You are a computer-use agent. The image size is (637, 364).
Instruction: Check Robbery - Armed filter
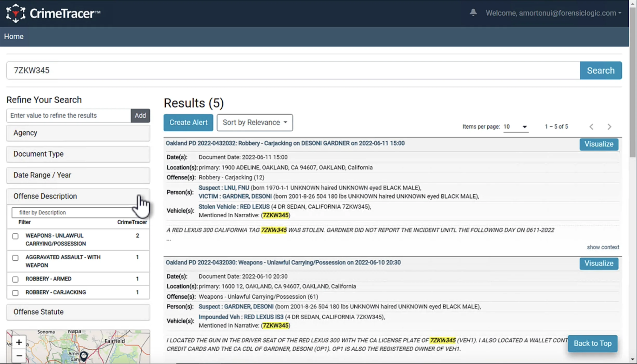[15, 279]
